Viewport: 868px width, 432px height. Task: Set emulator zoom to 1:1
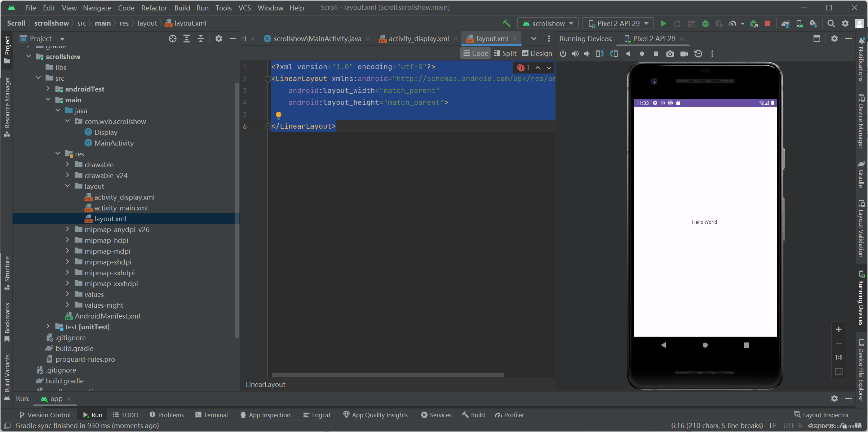point(839,357)
